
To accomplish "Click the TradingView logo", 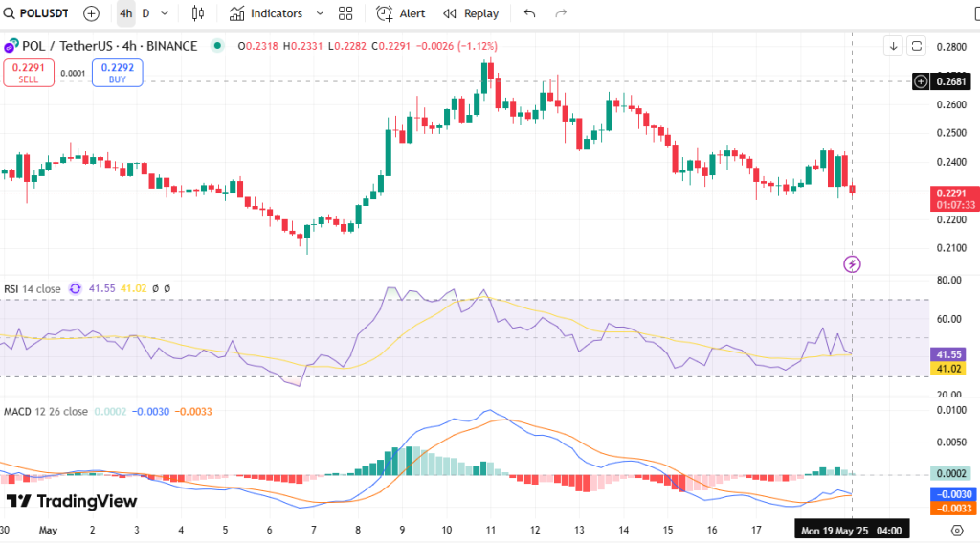I will pos(72,501).
